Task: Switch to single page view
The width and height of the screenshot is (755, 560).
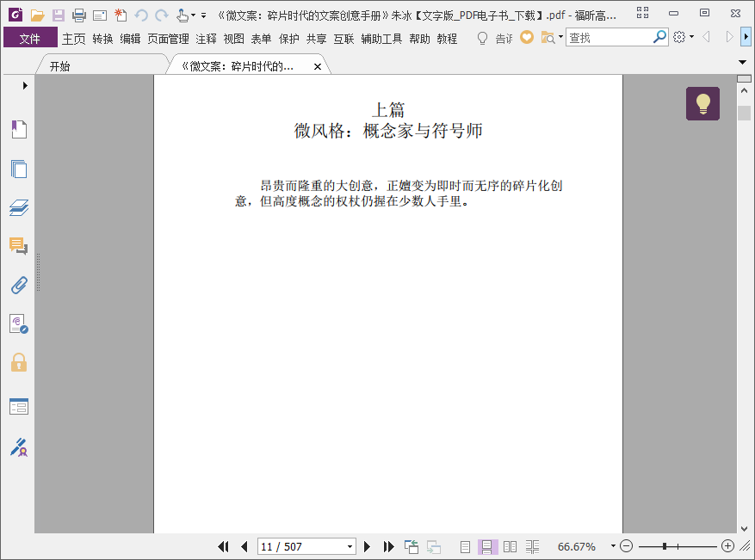Action: (465, 546)
